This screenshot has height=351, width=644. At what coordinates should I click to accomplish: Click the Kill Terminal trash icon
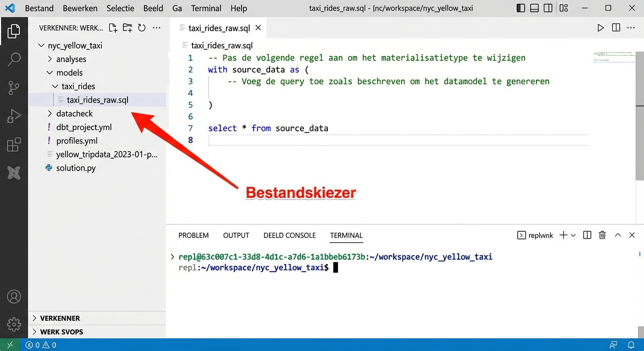click(602, 235)
